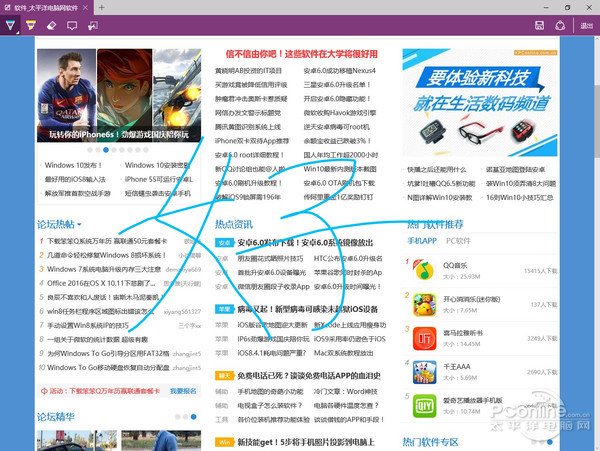Viewport: 600px width, 451px height.
Task: Open the 热点资讯 section heading
Action: 234,224
